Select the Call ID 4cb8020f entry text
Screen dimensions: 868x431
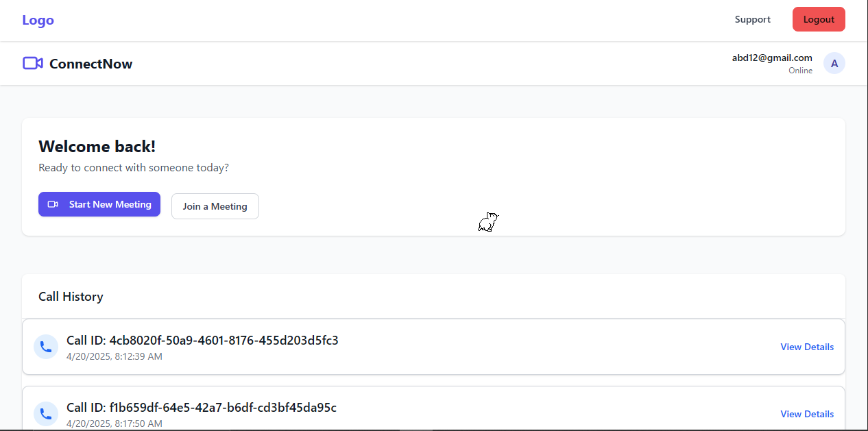tap(202, 341)
